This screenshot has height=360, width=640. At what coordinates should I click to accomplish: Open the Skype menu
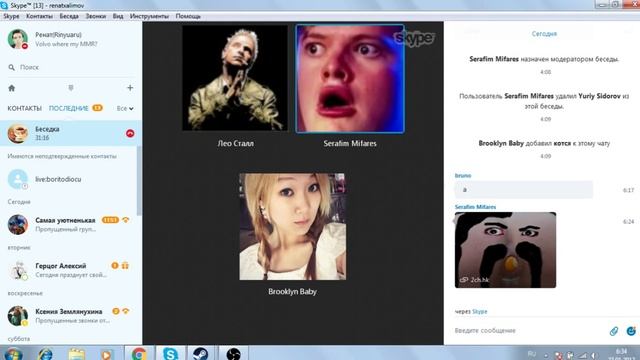pos(11,16)
